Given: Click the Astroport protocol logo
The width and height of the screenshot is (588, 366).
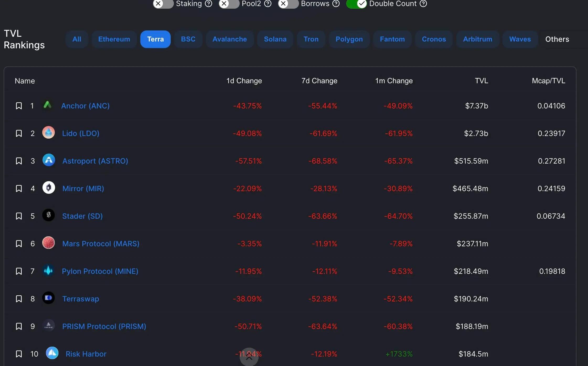Looking at the screenshot, I should click(49, 160).
